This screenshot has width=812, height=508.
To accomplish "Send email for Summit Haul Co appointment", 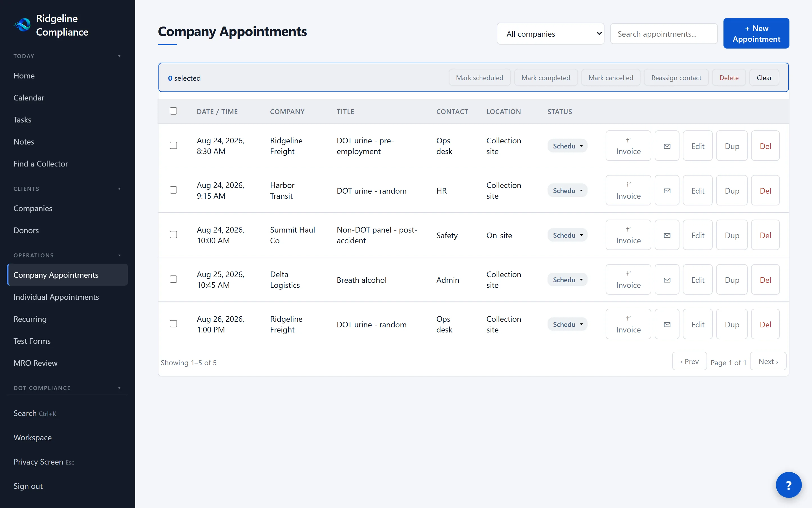I will (x=667, y=235).
